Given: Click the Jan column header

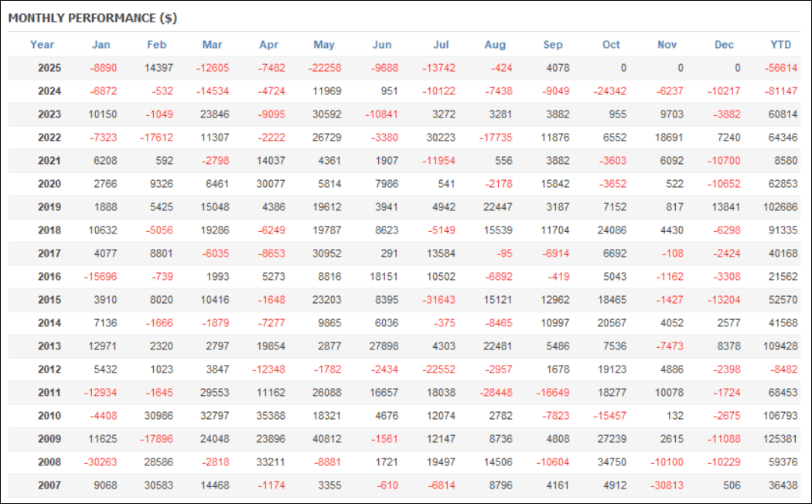Looking at the screenshot, I should tap(101, 45).
